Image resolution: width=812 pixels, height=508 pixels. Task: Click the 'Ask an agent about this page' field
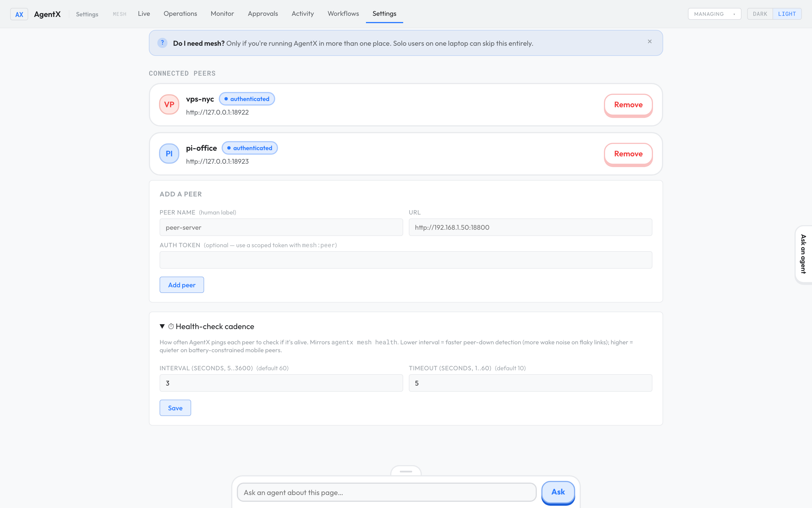[x=387, y=492]
